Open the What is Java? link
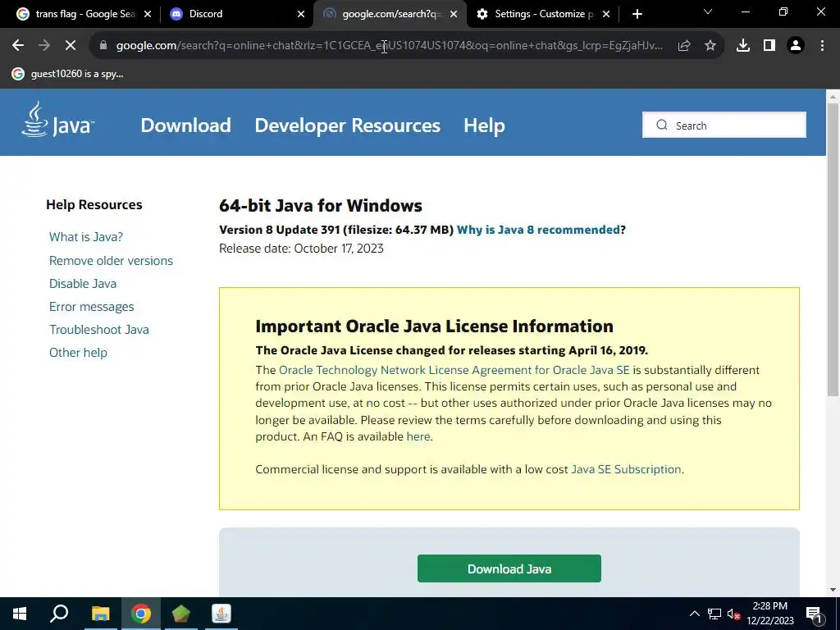The width and height of the screenshot is (840, 630). coord(85,237)
